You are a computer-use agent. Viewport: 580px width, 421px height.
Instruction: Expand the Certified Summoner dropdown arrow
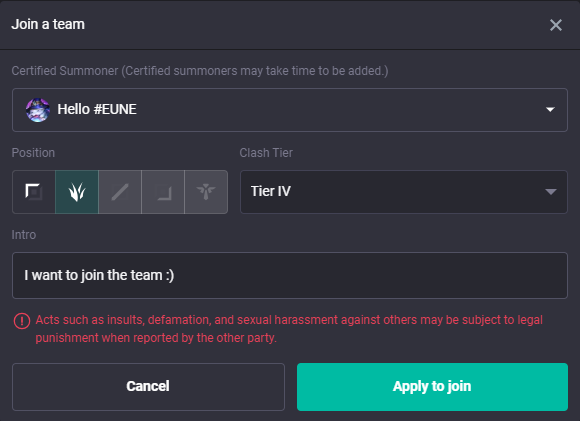coord(550,110)
